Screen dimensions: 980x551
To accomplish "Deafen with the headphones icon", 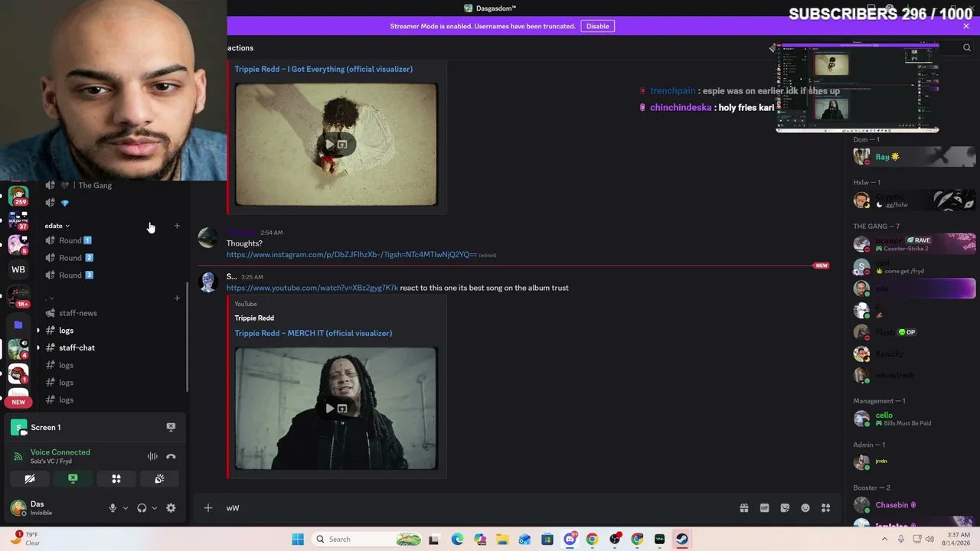I will [x=142, y=508].
